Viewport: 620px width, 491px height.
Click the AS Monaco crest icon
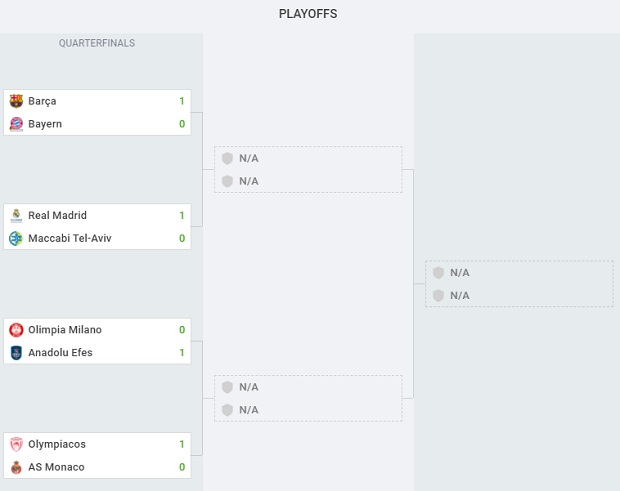[16, 467]
